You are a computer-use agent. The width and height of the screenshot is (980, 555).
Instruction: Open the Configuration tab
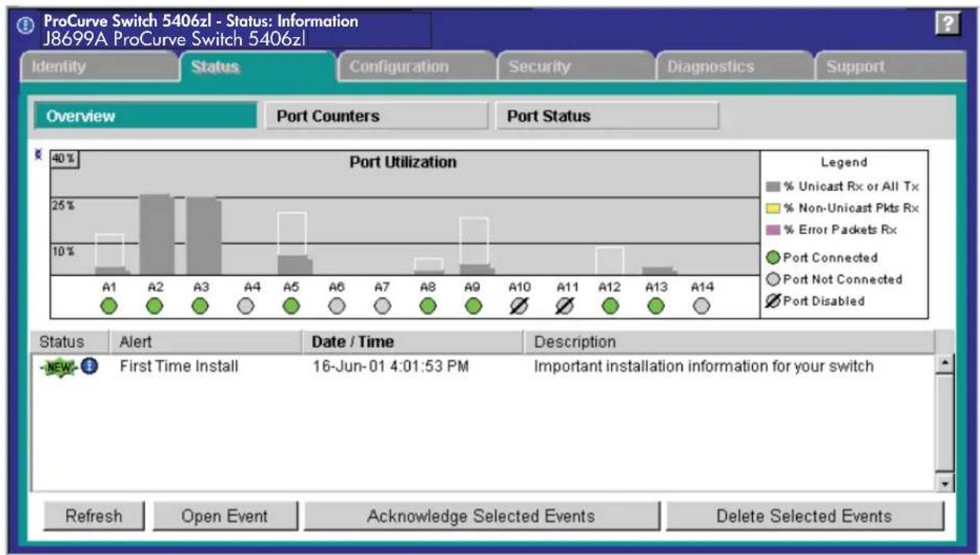coord(416,68)
